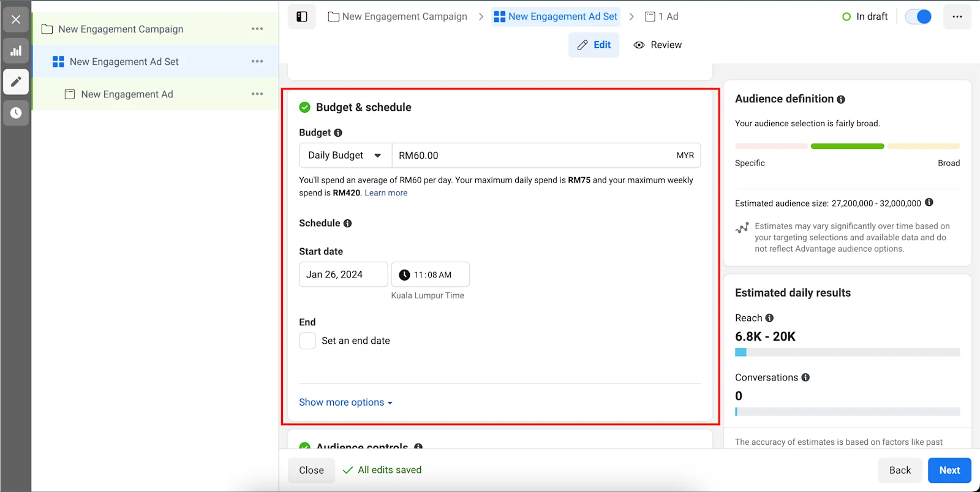The height and width of the screenshot is (492, 980).
Task: Click the Close button
Action: click(311, 471)
